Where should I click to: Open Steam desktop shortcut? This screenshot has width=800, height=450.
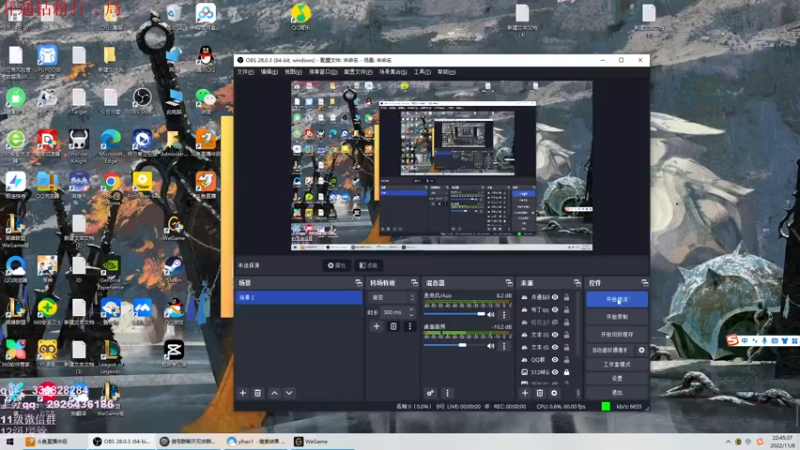pos(173,270)
